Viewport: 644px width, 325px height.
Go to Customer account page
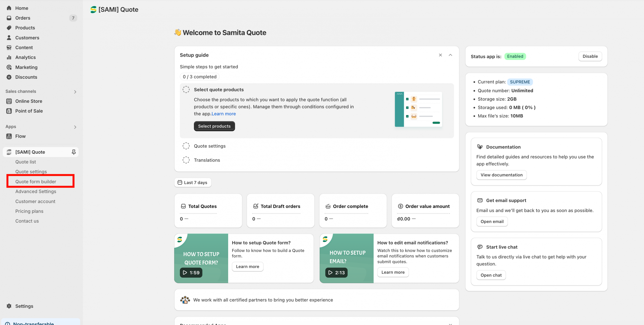coord(35,201)
